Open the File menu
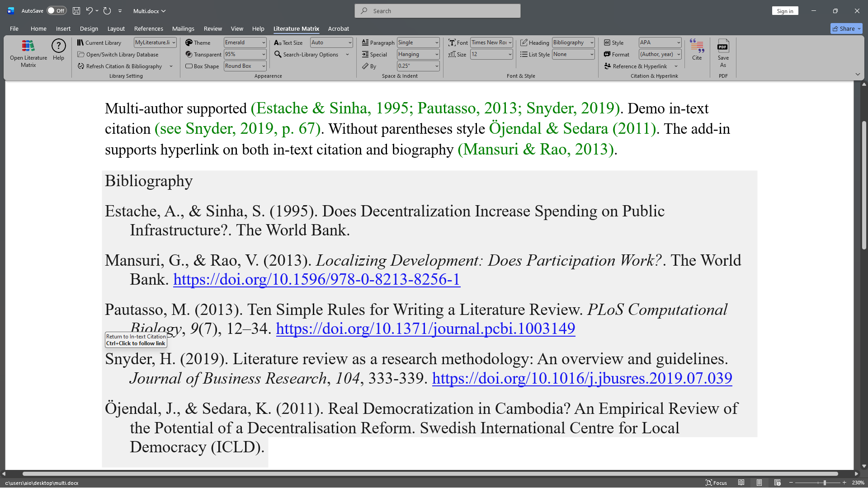 tap(14, 28)
